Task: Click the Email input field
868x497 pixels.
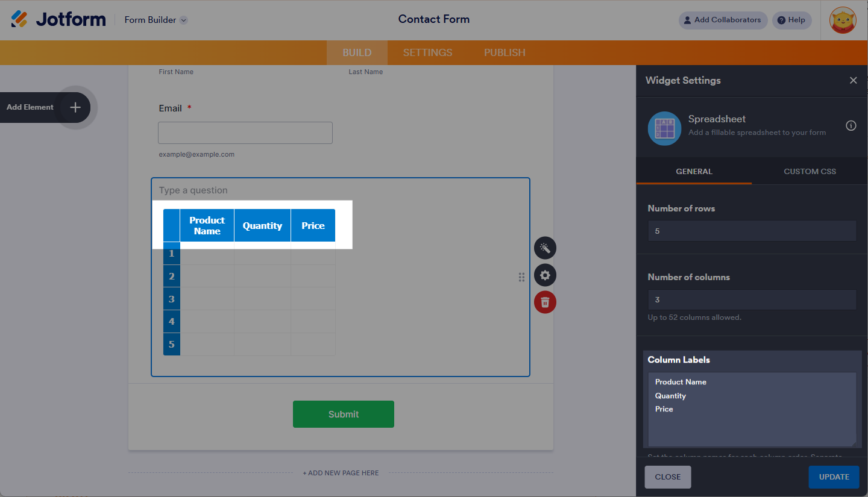Action: (245, 133)
